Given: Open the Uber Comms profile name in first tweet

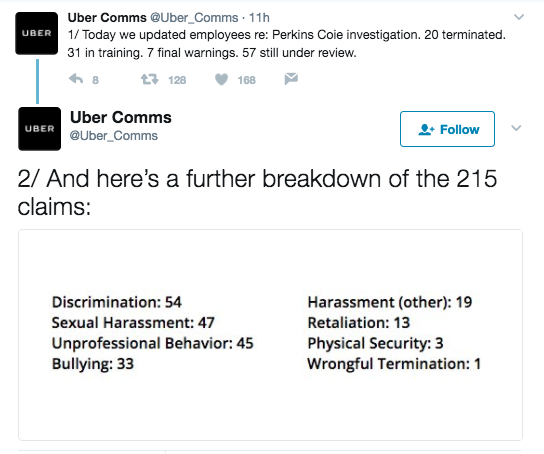Looking at the screenshot, I should pyautogui.click(x=107, y=17).
